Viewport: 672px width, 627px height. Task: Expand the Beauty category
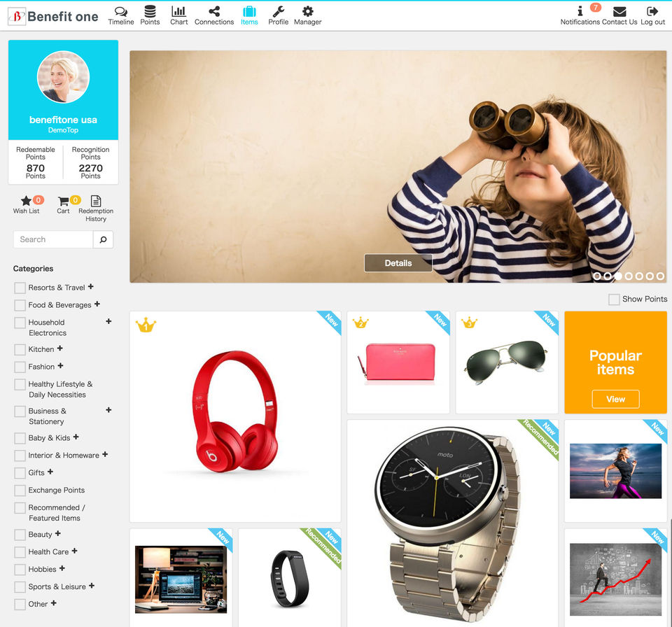coord(58,533)
